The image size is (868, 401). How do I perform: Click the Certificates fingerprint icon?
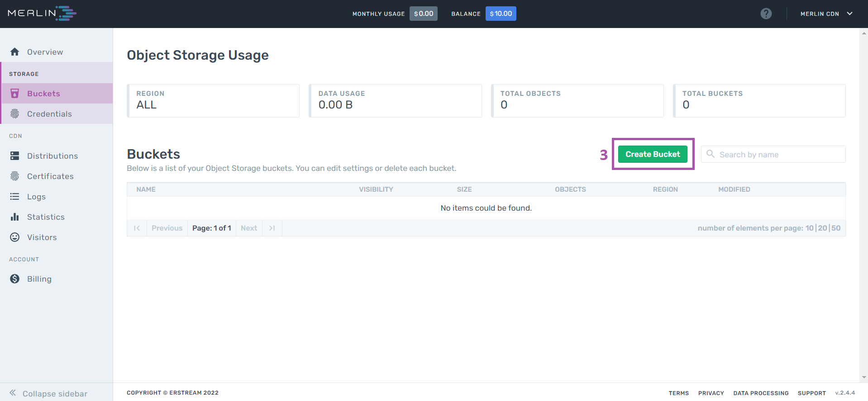(15, 176)
